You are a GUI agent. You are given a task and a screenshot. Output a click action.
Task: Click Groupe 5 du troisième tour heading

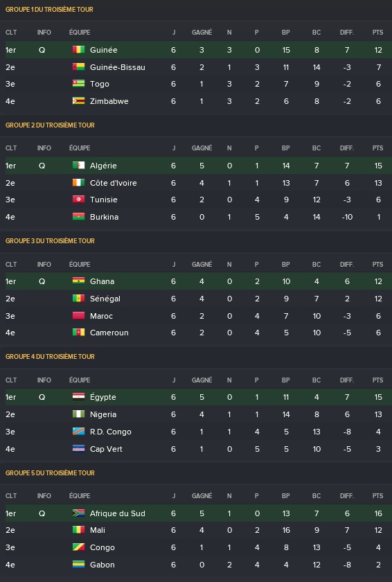(50, 473)
